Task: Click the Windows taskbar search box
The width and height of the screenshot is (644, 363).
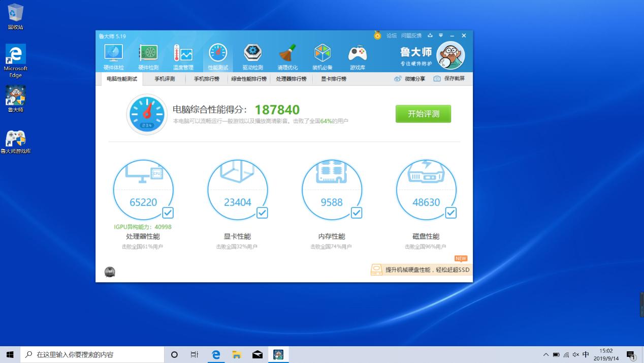Action: click(91, 354)
